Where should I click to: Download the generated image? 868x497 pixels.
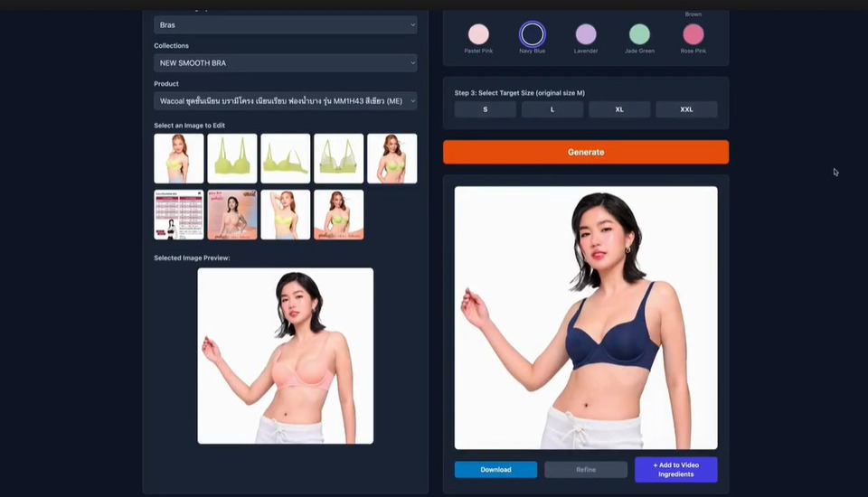tap(495, 470)
